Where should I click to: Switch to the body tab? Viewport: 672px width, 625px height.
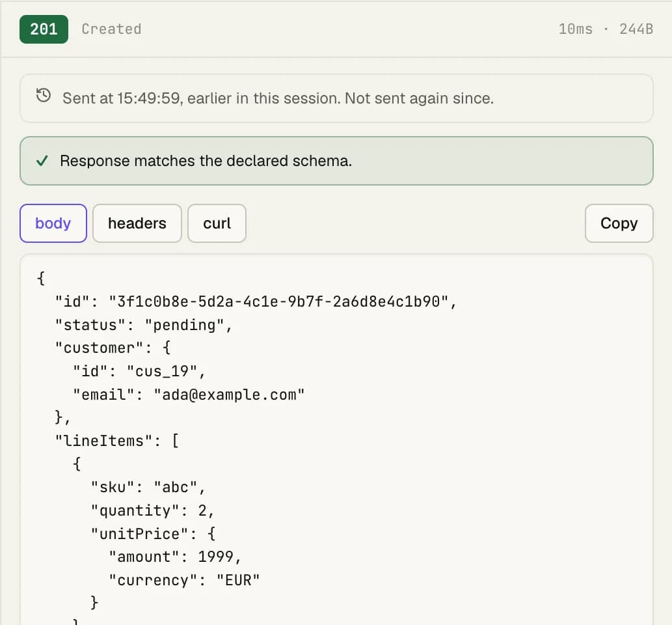[53, 223]
